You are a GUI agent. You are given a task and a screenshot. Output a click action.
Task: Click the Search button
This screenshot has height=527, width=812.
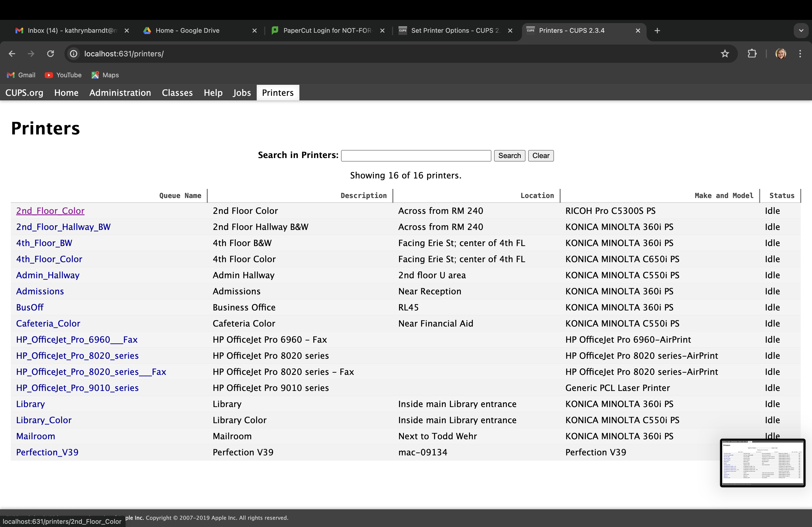coord(509,155)
